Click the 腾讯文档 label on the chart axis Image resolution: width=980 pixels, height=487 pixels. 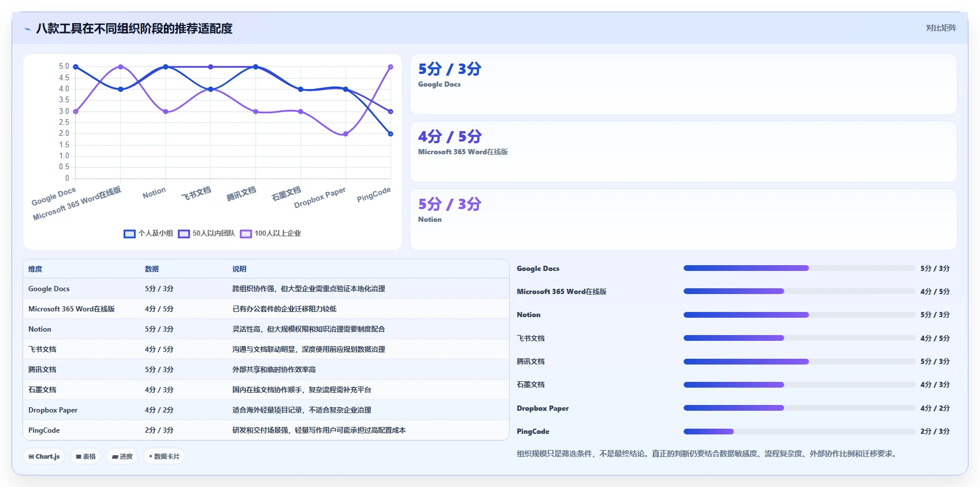pyautogui.click(x=241, y=194)
